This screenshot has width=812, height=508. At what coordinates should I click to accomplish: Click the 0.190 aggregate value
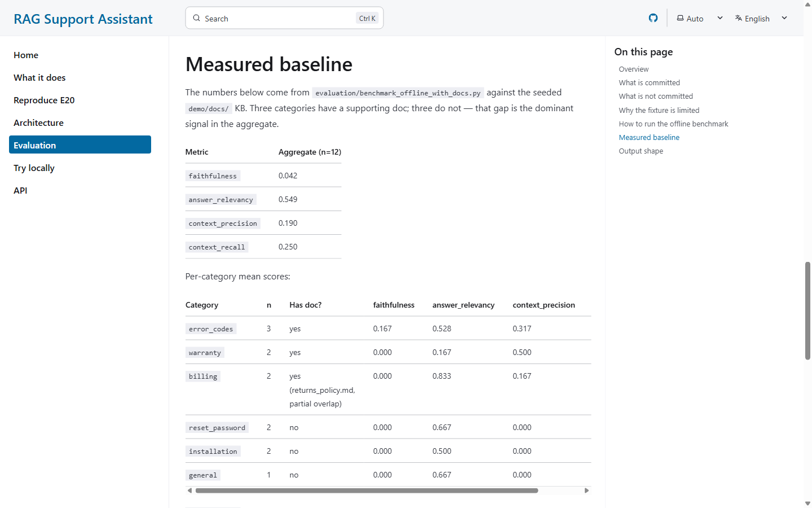pos(288,223)
